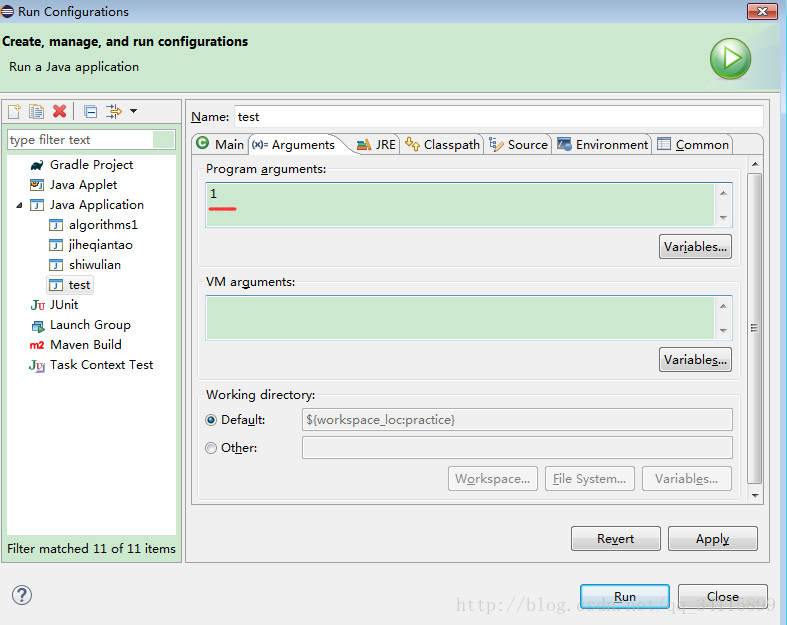Switch to the Arguments tab
The height and width of the screenshot is (625, 787).
pyautogui.click(x=294, y=145)
